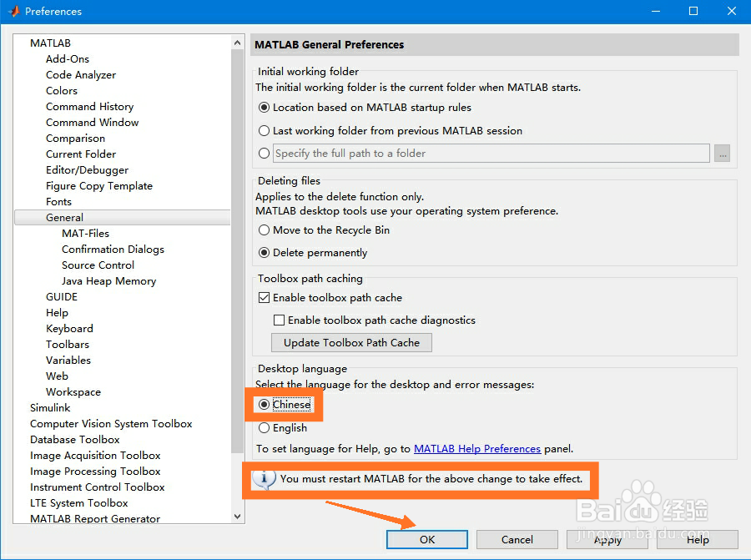The image size is (751, 560).
Task: Select Chinese desktop language
Action: (x=264, y=405)
